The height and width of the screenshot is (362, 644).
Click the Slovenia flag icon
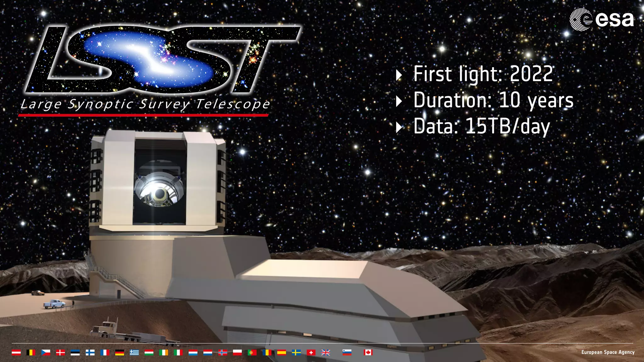[347, 353]
